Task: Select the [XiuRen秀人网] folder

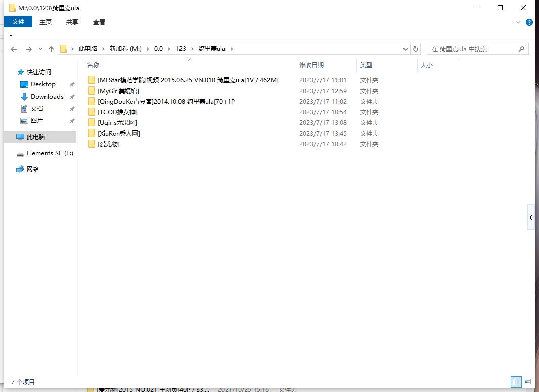Action: tap(118, 134)
